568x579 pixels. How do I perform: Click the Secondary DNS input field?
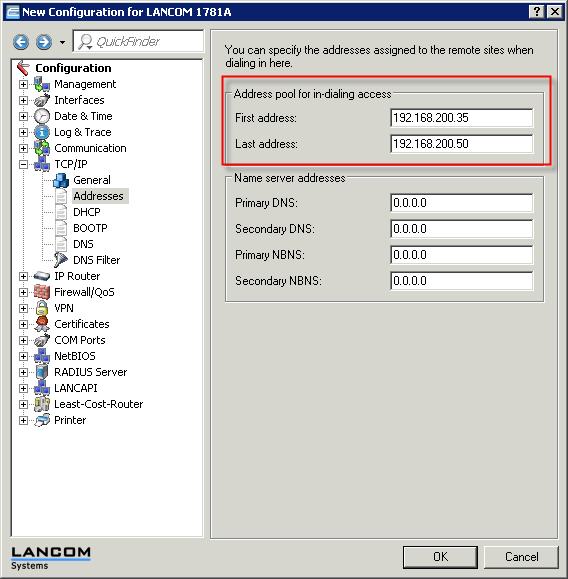(462, 229)
